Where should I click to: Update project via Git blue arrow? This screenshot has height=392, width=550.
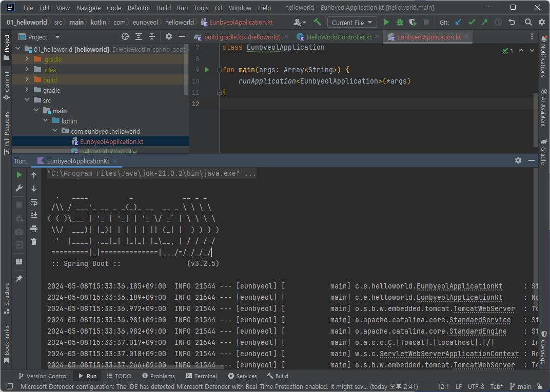[x=458, y=23]
